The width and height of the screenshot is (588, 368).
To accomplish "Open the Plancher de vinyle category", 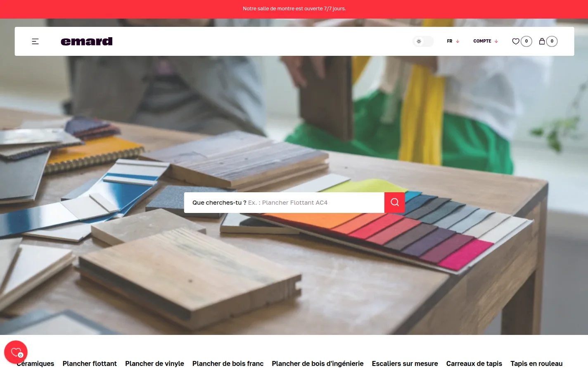I will coord(154,363).
